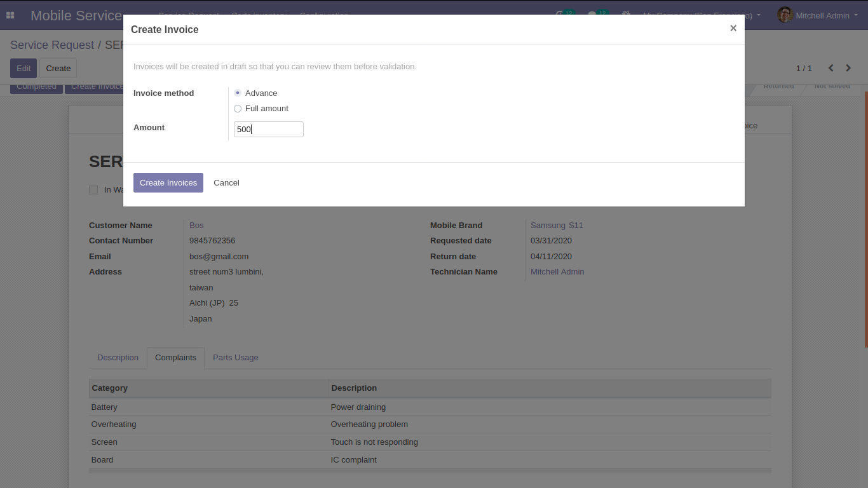Click the Description column header
Screen dimensions: 868x488
[550, 388]
